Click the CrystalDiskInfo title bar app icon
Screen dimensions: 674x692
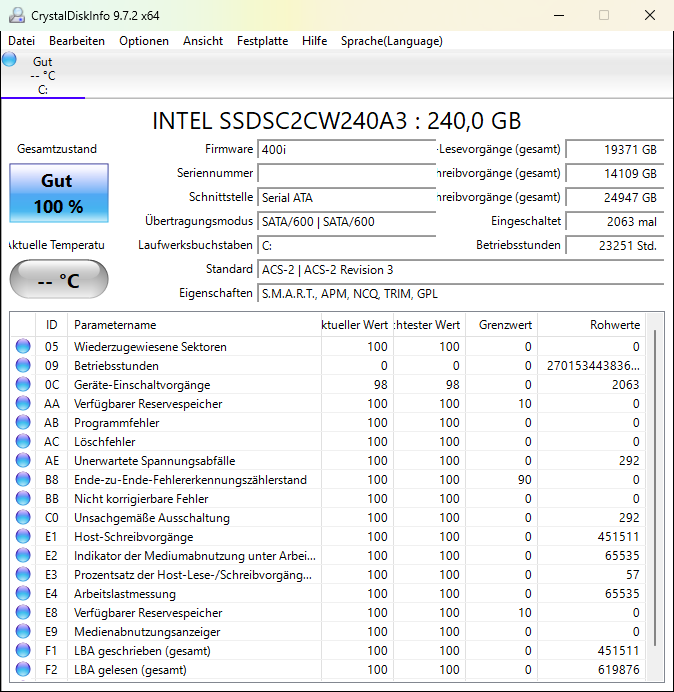click(17, 15)
